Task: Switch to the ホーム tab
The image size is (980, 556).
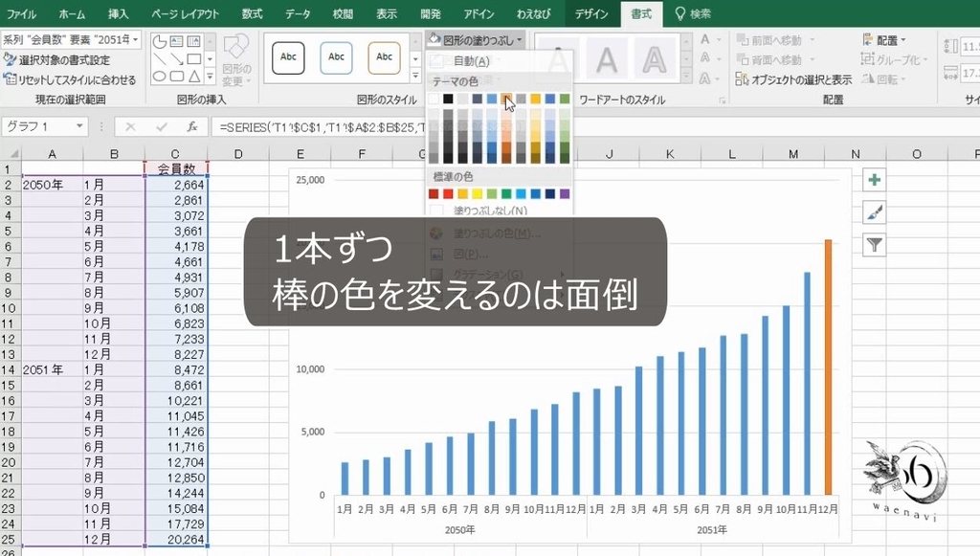Action: (x=72, y=13)
